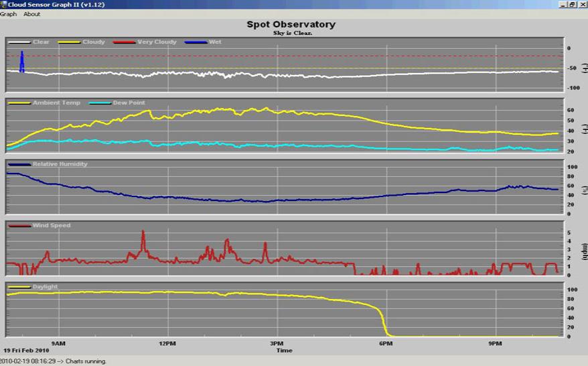The image size is (588, 366).
Task: Restore down the application window
Action: pos(572,4)
